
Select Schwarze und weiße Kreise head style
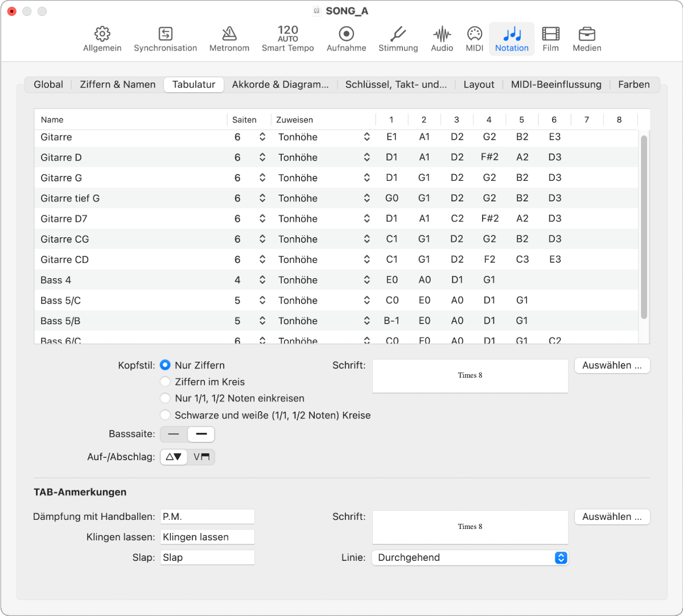166,415
